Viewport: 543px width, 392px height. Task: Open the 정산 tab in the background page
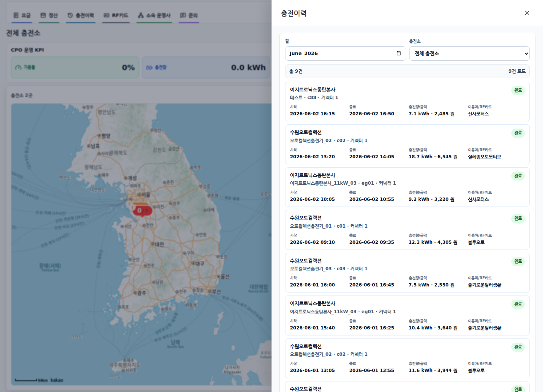click(x=49, y=15)
